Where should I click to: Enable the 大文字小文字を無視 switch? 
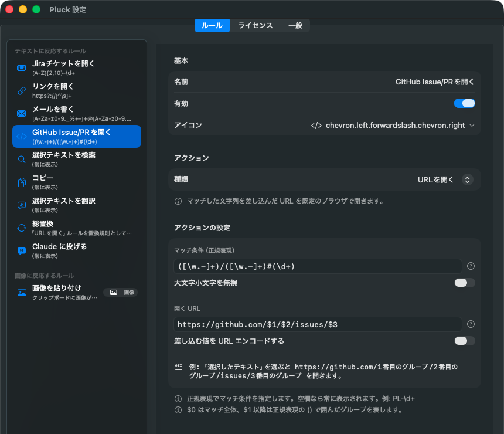(465, 283)
